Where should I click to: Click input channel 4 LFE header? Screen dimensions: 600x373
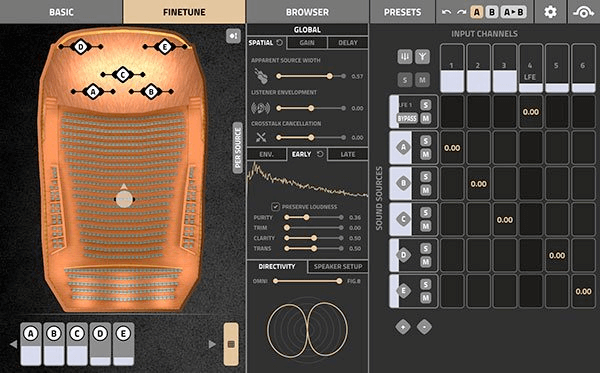point(530,68)
